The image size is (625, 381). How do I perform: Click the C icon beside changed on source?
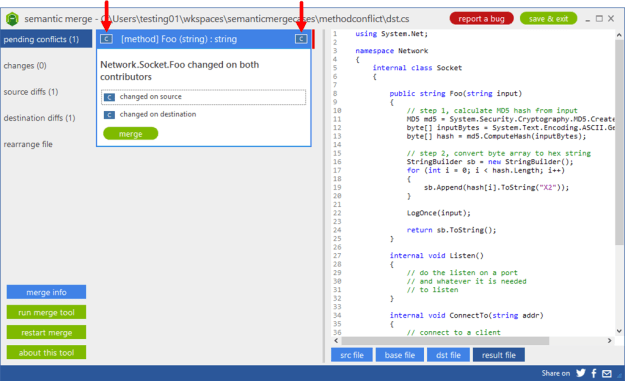coord(109,97)
